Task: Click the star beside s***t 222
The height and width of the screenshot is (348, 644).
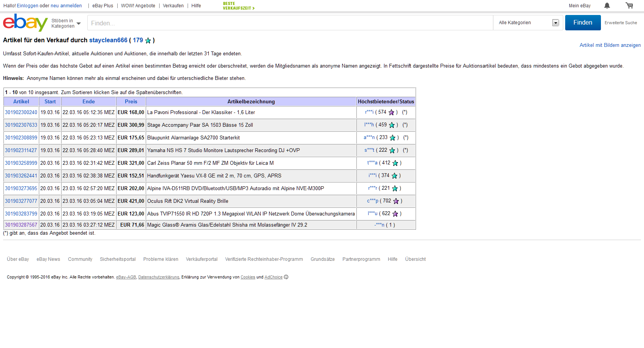Action: tap(392, 151)
